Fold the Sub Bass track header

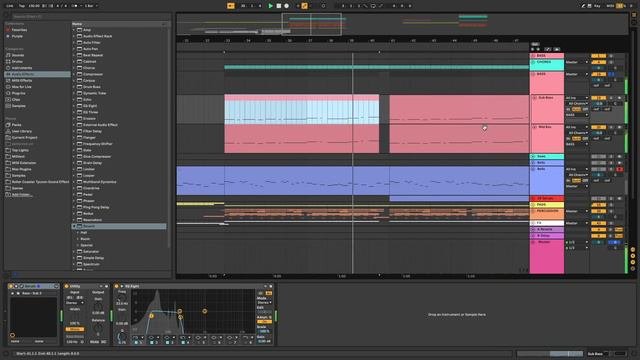coord(534,98)
